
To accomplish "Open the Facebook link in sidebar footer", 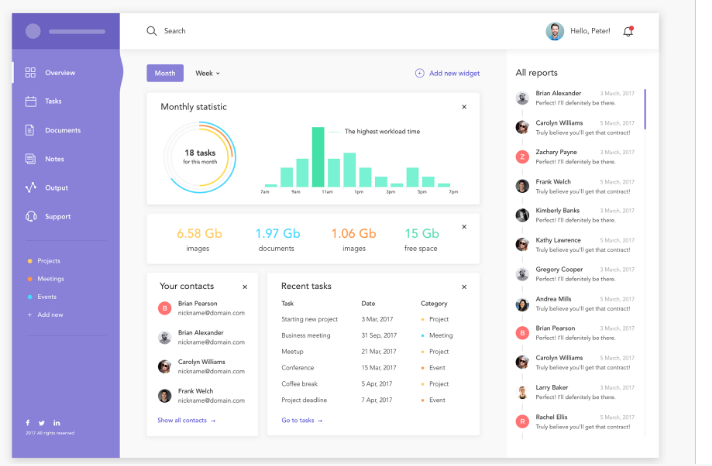I will point(27,422).
